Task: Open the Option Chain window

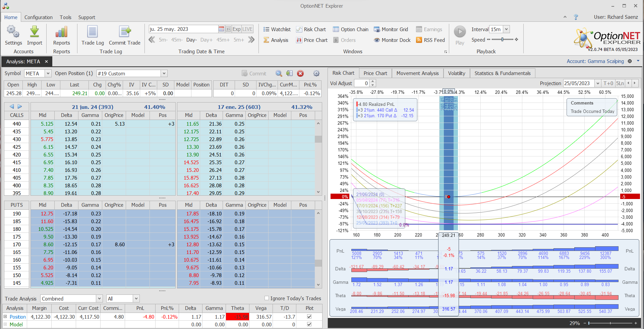Action: [x=351, y=29]
